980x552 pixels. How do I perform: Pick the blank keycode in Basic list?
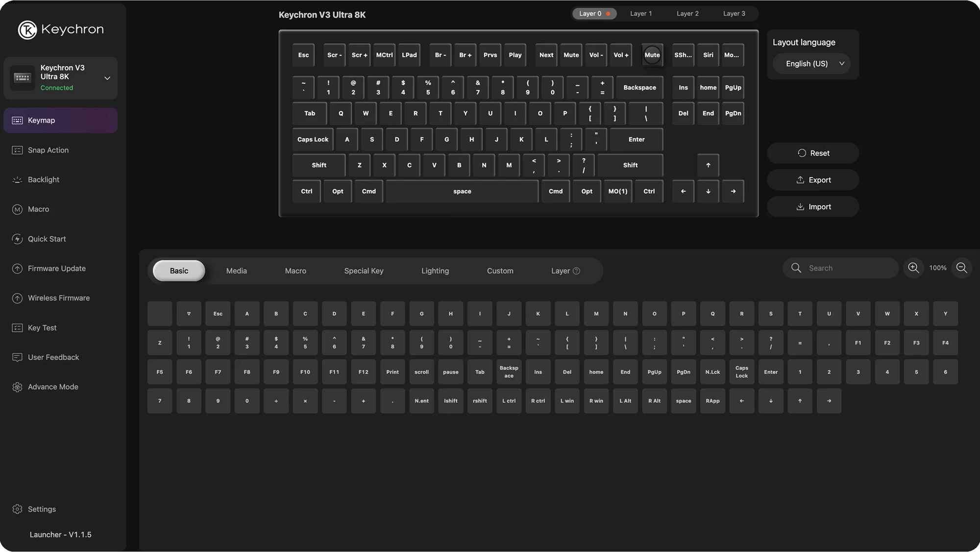[160, 314]
